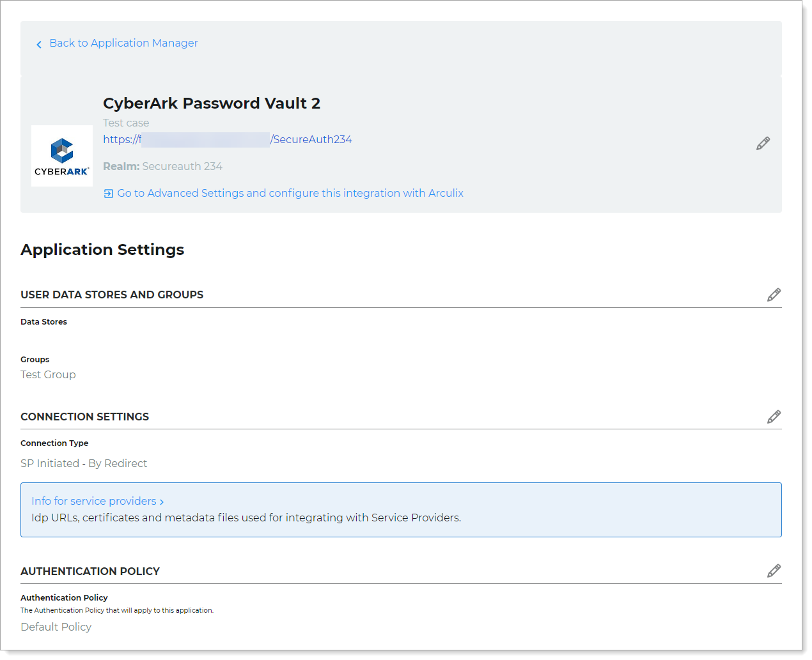Select the Default Policy under Authentication Policy
812x660 pixels.
point(56,627)
